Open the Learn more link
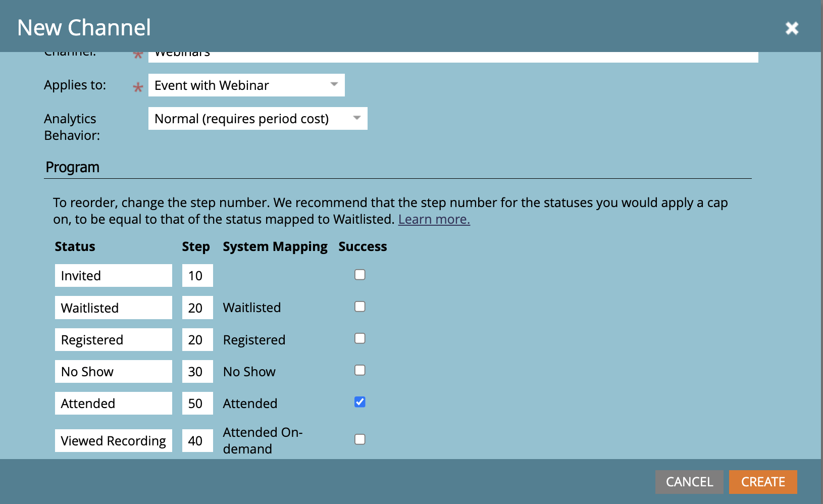This screenshot has width=823, height=504. [x=434, y=220]
